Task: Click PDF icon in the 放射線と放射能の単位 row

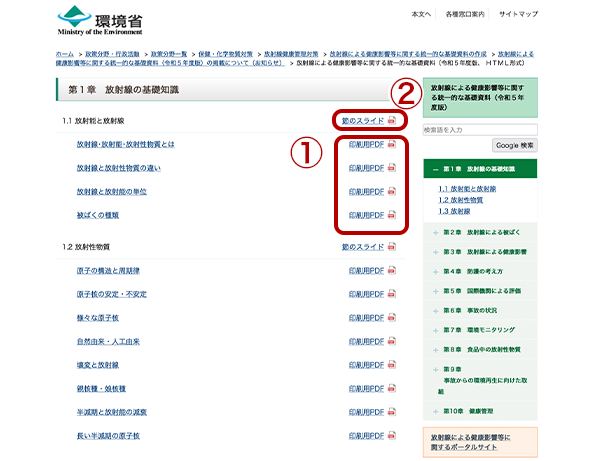Action: click(x=392, y=191)
